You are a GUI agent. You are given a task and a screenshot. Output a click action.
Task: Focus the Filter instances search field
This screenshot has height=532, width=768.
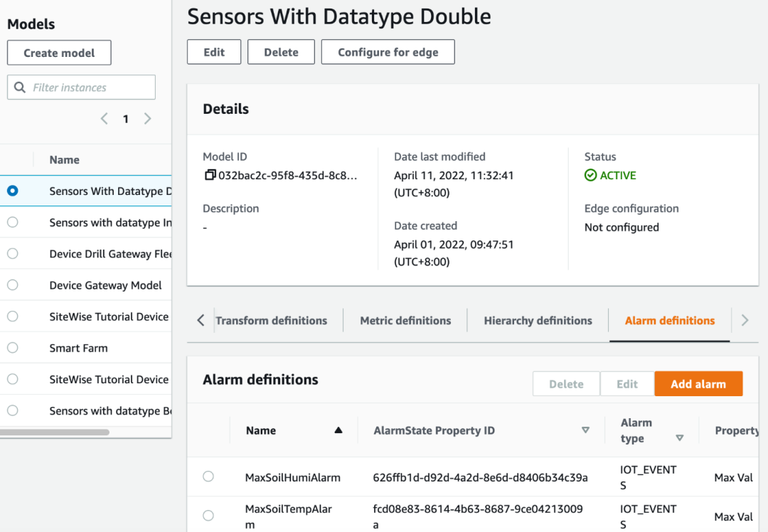coord(89,87)
